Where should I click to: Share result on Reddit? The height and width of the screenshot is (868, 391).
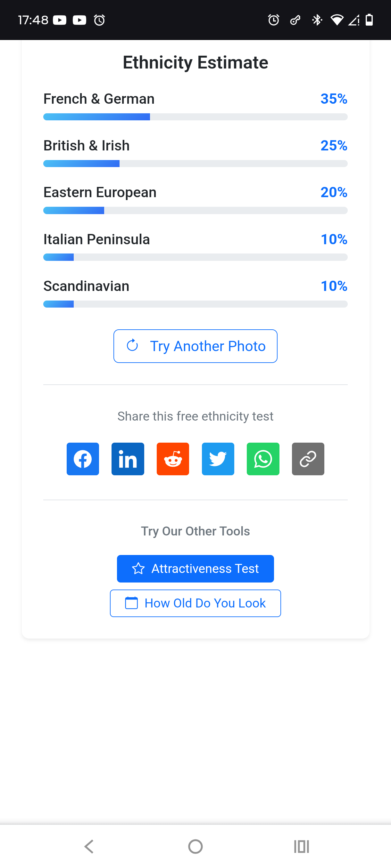pos(173,459)
